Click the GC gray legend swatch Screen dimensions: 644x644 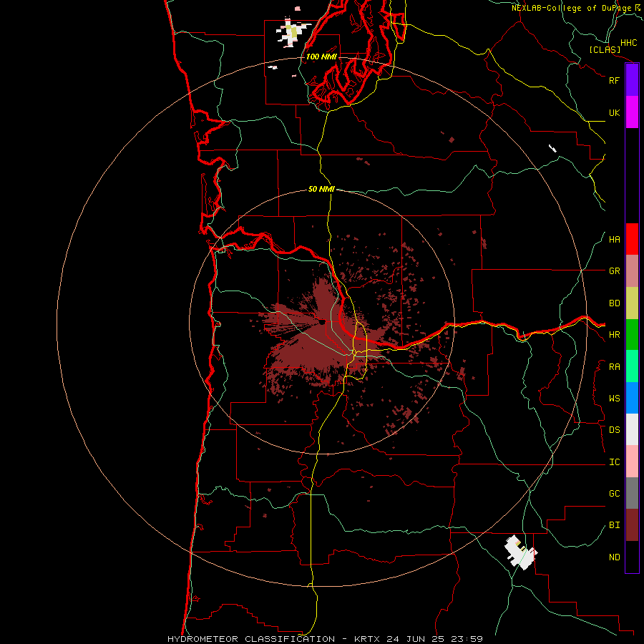click(632, 493)
